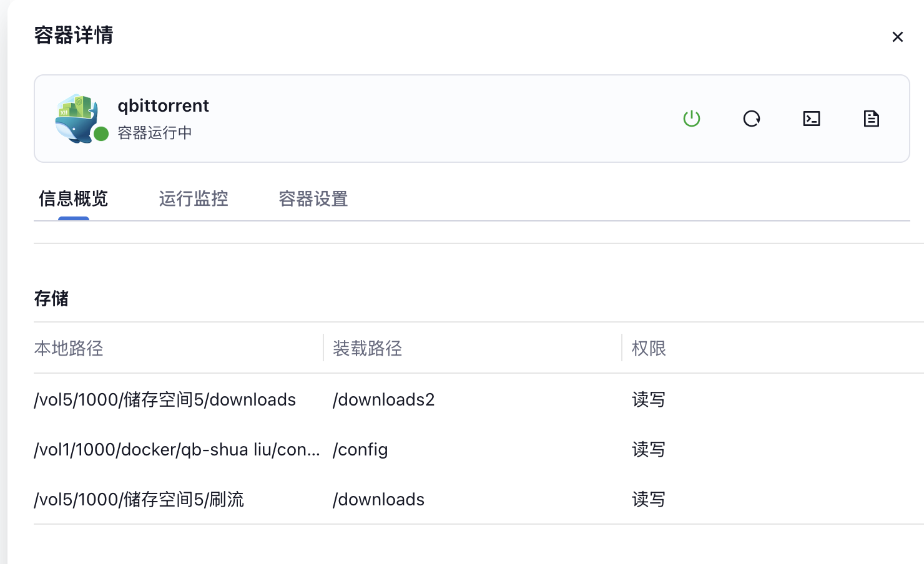Screen dimensions: 924x564
Task: Restart the qbittorrent container via circular arrow
Action: [752, 119]
